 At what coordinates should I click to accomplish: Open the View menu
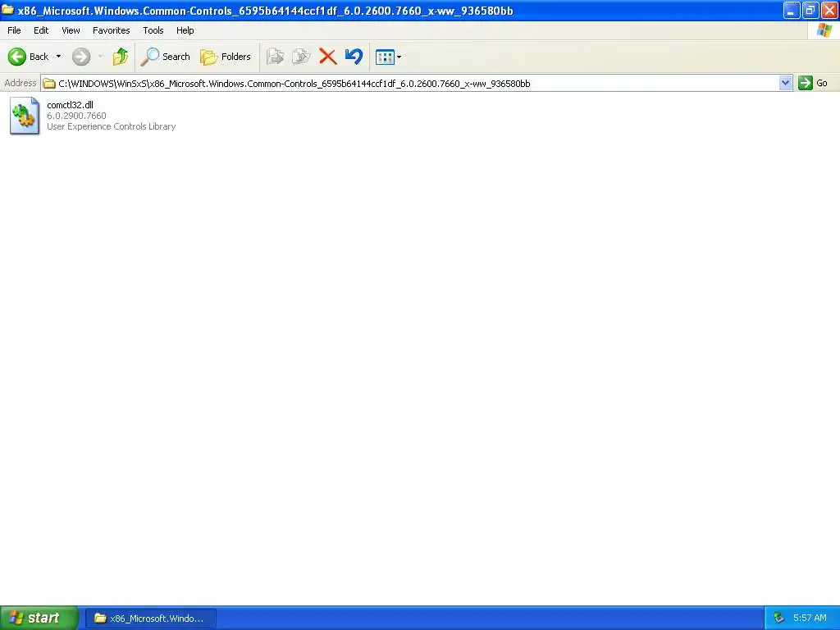pyautogui.click(x=71, y=30)
